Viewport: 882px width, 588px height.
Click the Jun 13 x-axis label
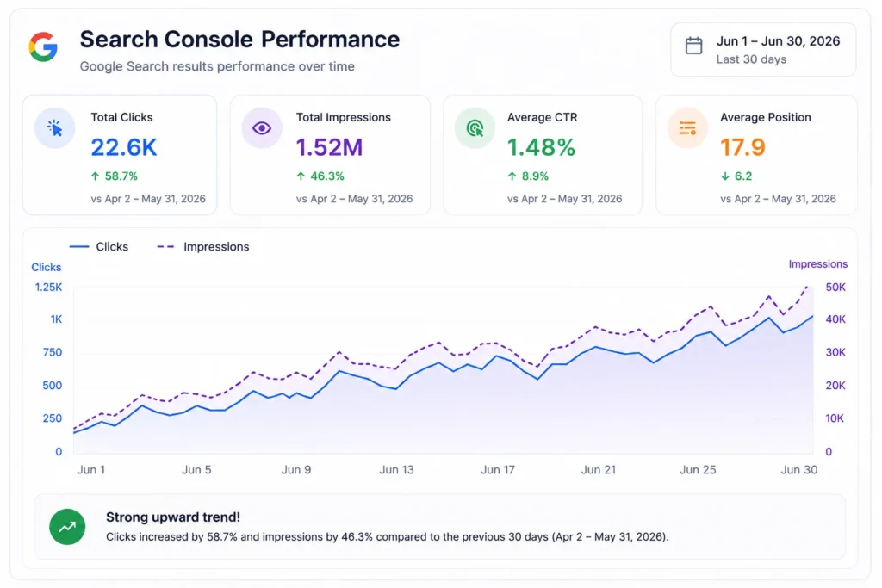(396, 469)
